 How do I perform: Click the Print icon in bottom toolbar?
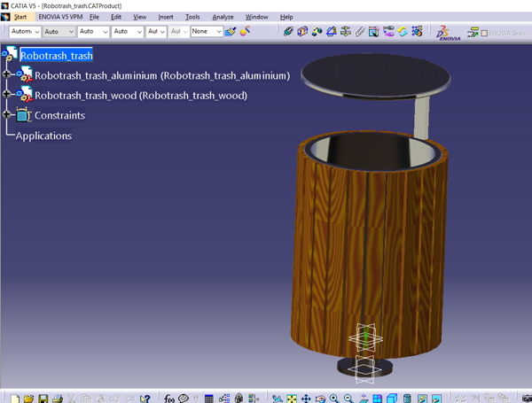(58, 399)
